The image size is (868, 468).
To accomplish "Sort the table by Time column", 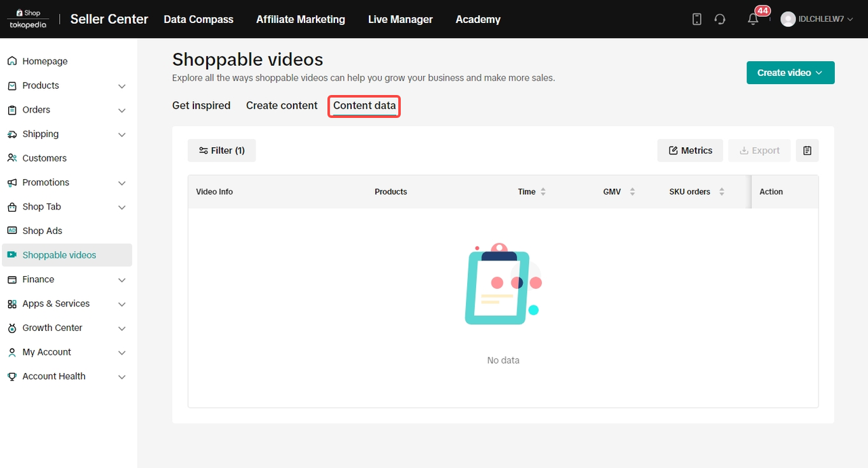I will (543, 192).
